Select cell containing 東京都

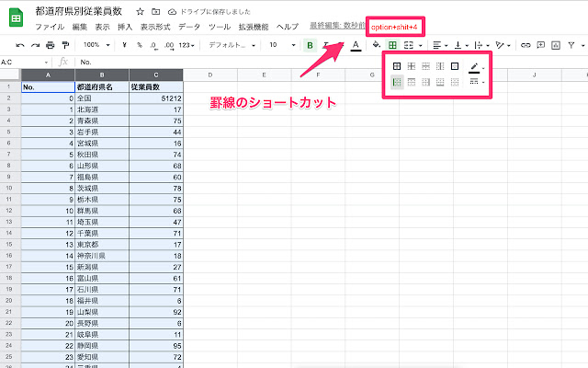[x=102, y=245]
